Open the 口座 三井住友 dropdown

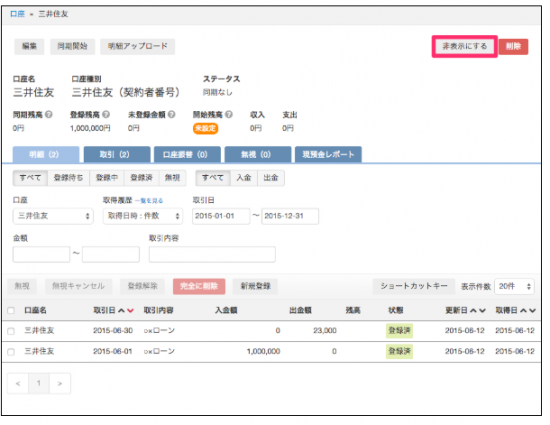pyautogui.click(x=53, y=216)
